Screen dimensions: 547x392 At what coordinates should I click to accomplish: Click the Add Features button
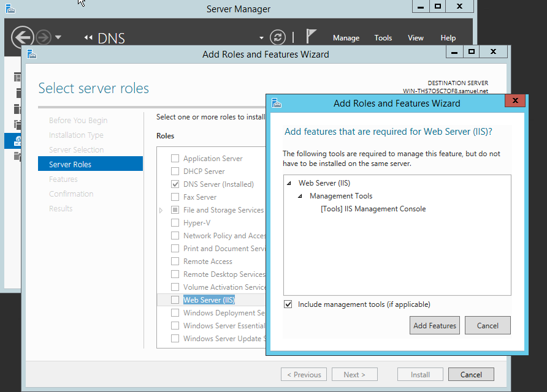pos(434,325)
